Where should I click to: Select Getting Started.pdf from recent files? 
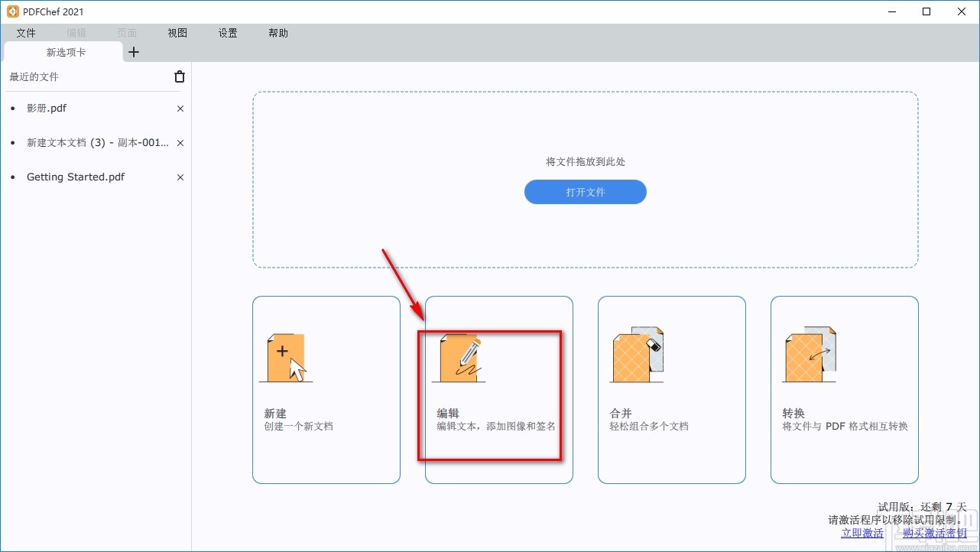(75, 177)
